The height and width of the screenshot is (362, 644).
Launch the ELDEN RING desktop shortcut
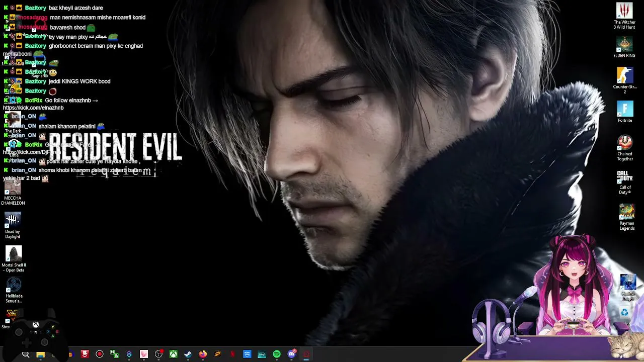coord(624,48)
